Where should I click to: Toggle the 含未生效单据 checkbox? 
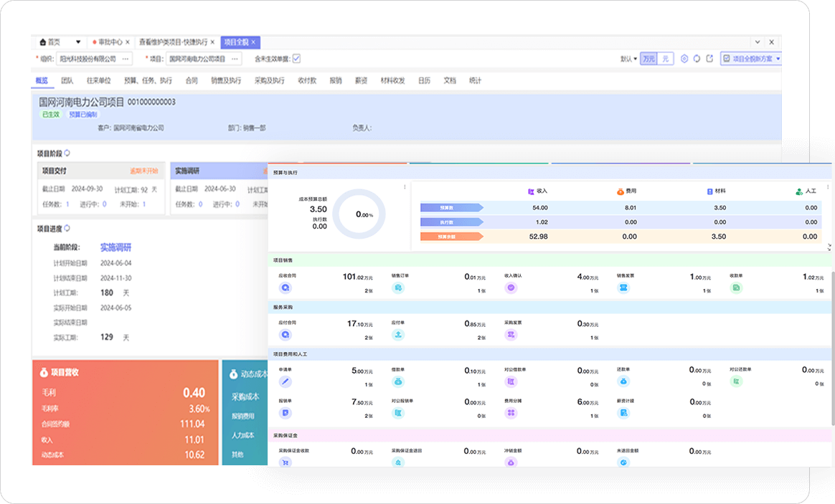tap(296, 59)
